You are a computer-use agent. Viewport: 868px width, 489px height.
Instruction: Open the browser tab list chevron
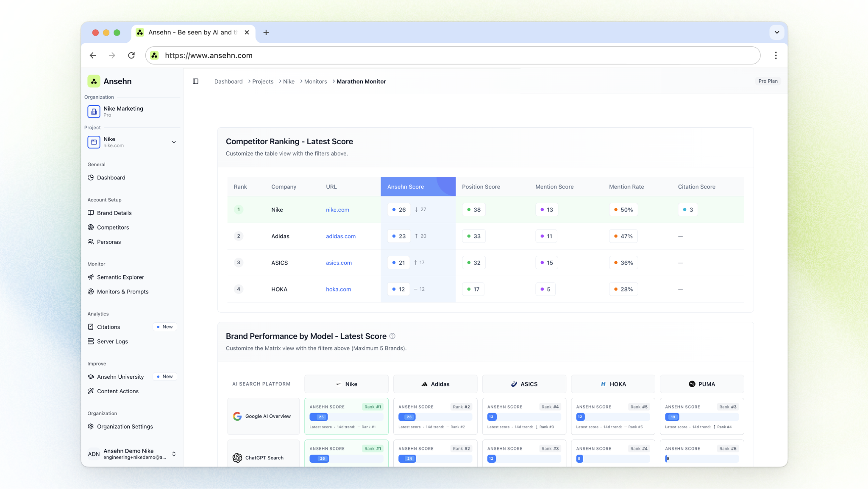point(776,32)
